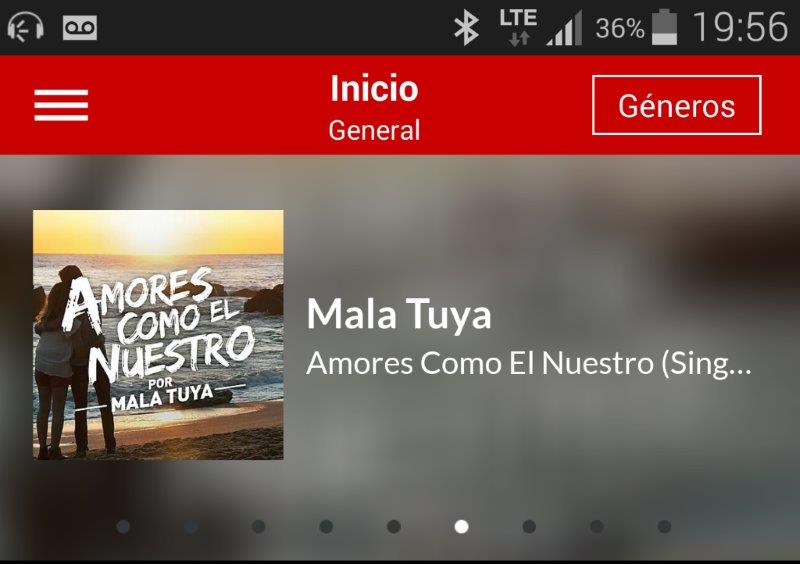This screenshot has height=564, width=800.
Task: Select the first carousel page dot
Action: [123, 526]
